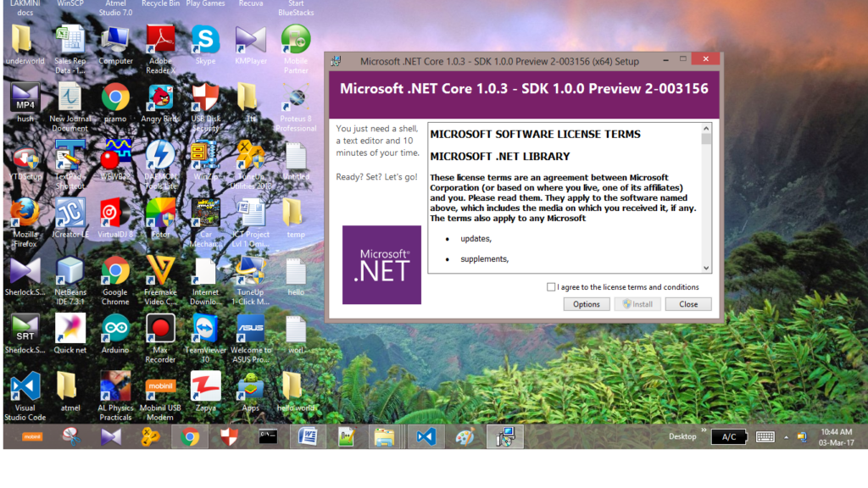The height and width of the screenshot is (488, 868).
Task: Select the Mobinil USB Modem desktop icon
Action: [x=160, y=396]
